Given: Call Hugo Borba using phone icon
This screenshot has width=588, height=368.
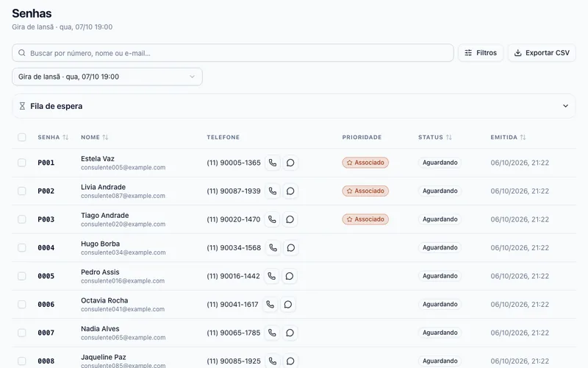Looking at the screenshot, I should (x=273, y=248).
